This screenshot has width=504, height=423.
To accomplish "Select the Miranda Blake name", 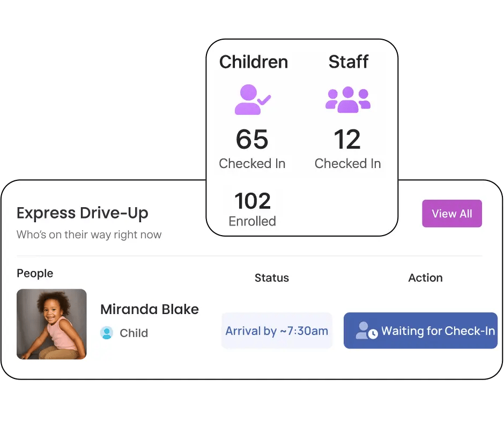I will point(150,309).
